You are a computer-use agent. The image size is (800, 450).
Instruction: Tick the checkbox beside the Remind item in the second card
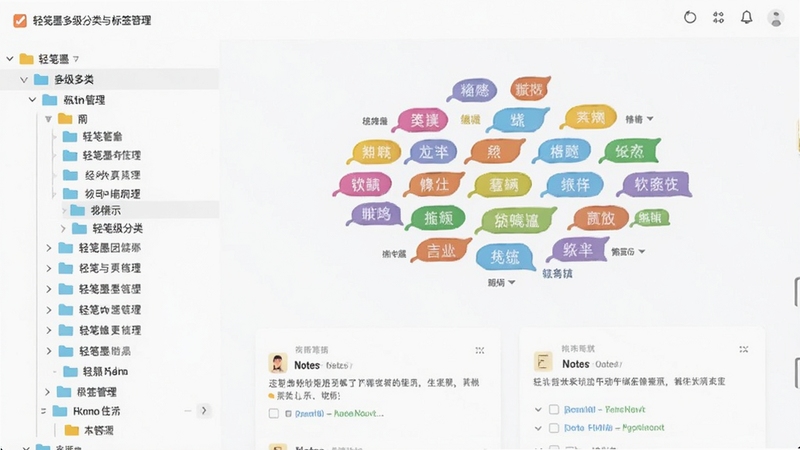pyautogui.click(x=554, y=409)
